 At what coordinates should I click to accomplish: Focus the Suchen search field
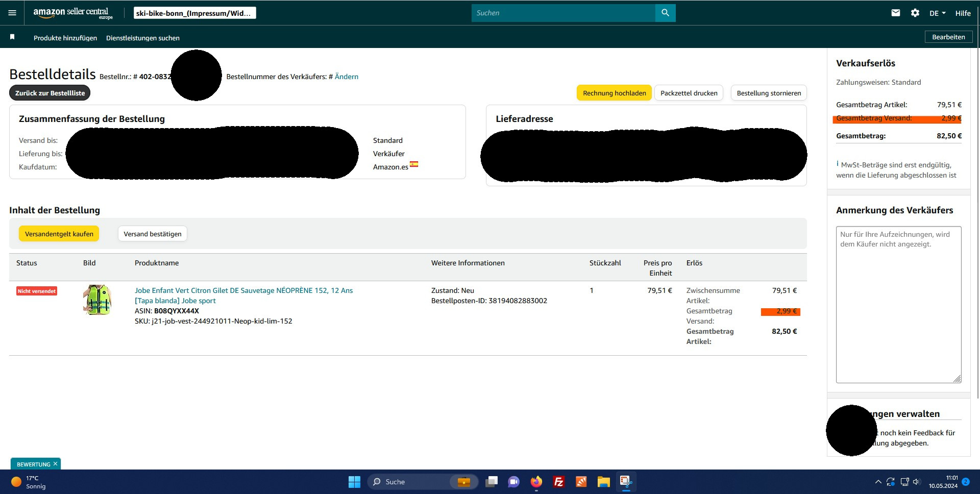pyautogui.click(x=563, y=13)
